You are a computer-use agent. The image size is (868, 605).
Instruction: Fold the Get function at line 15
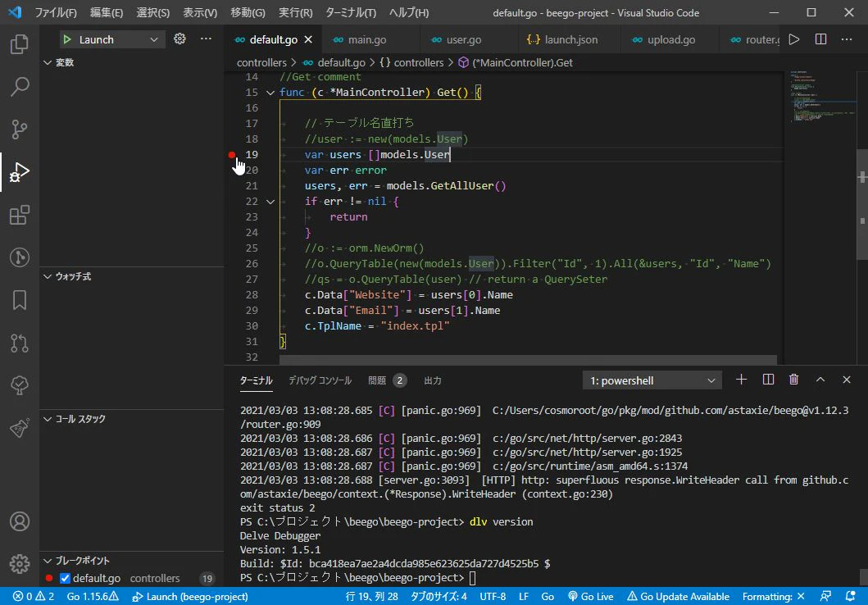(270, 93)
